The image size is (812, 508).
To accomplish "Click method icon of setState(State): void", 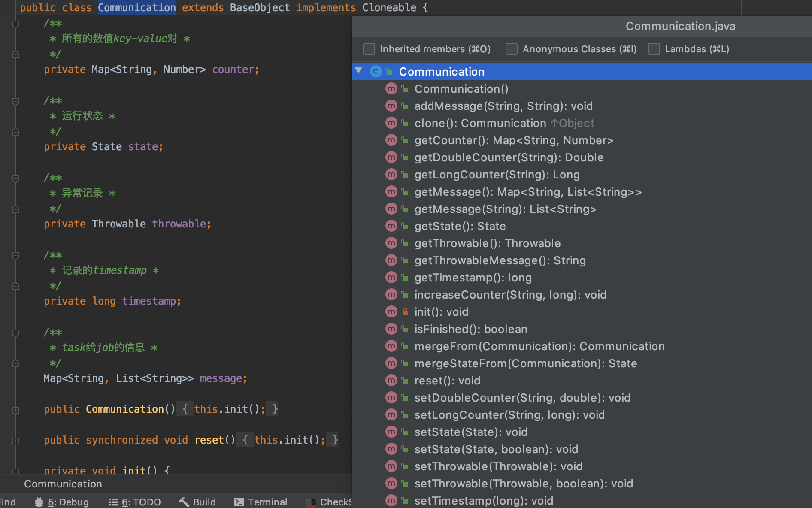I will click(x=391, y=432).
